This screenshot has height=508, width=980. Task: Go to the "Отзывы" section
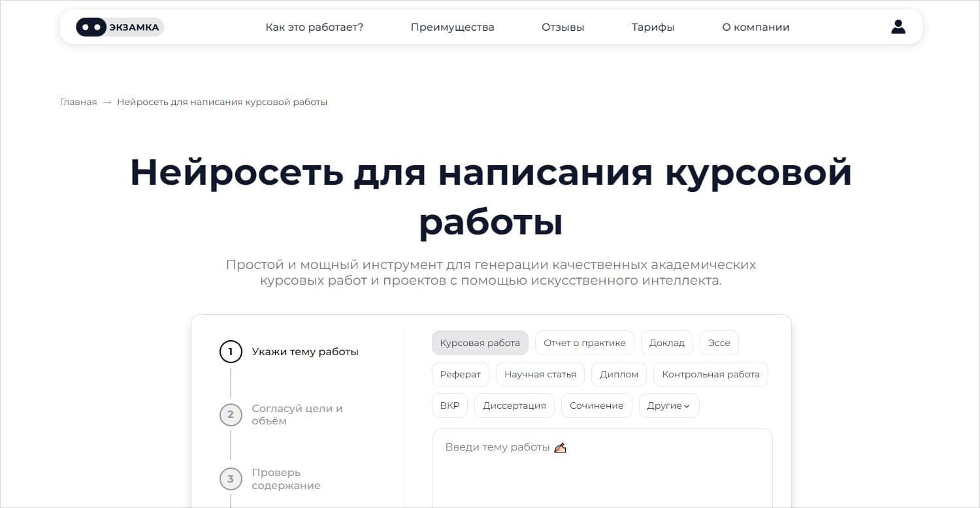[x=563, y=27]
